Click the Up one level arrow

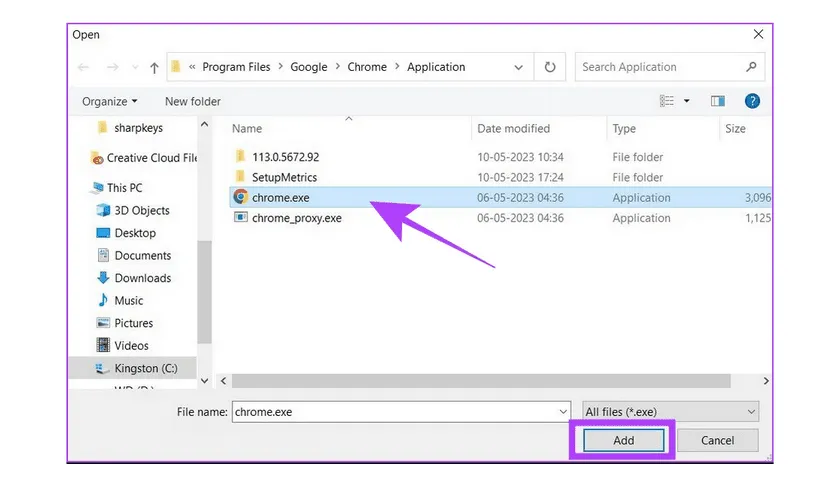click(154, 68)
